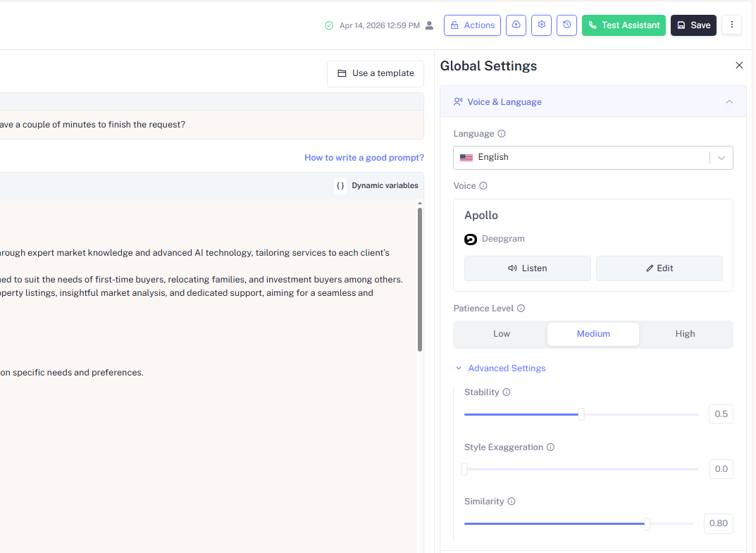Set Patience Level to High

pyautogui.click(x=685, y=334)
